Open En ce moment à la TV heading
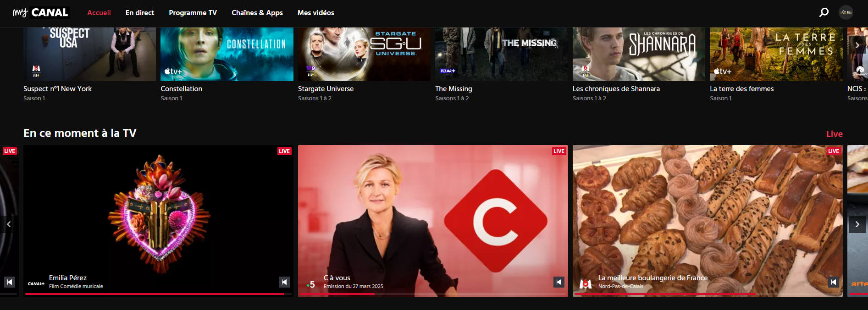 [x=80, y=133]
